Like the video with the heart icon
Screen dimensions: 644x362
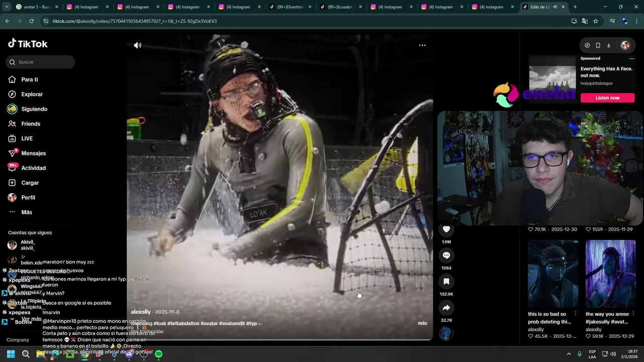click(446, 230)
